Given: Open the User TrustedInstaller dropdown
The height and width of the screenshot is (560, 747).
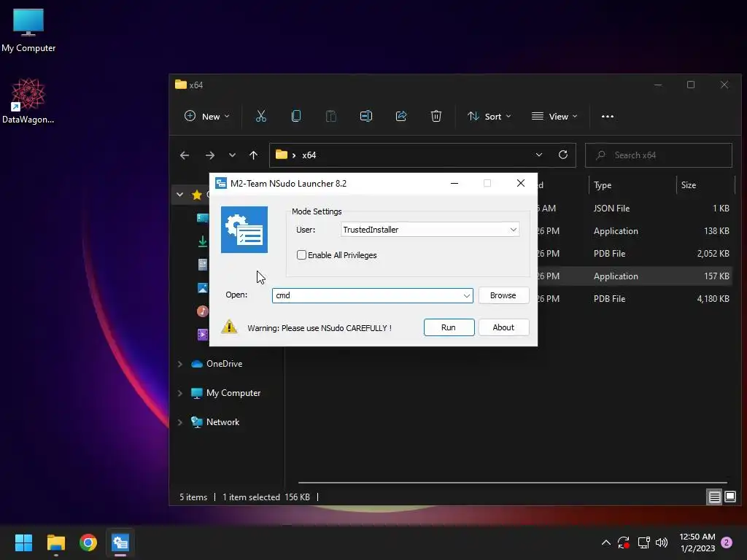Looking at the screenshot, I should click(x=430, y=230).
